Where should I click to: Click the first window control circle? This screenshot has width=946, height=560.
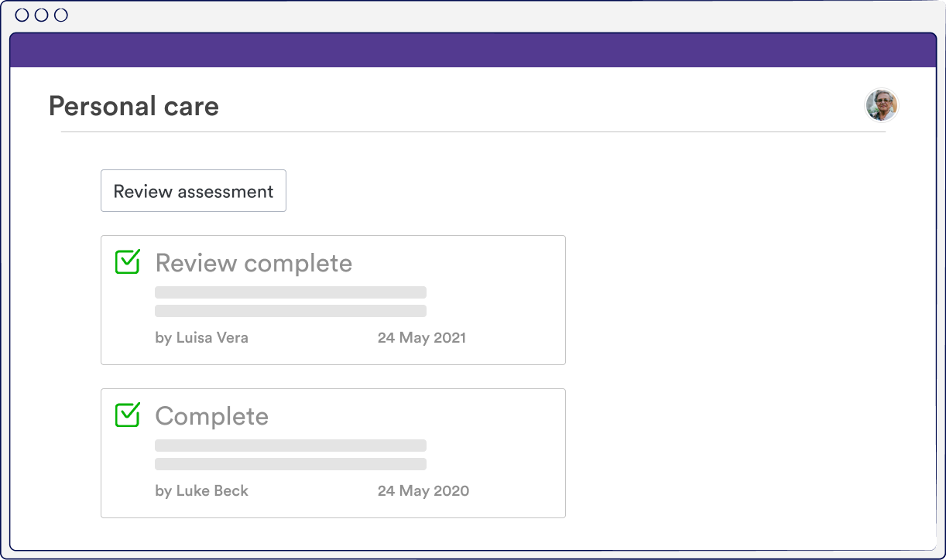(x=22, y=15)
